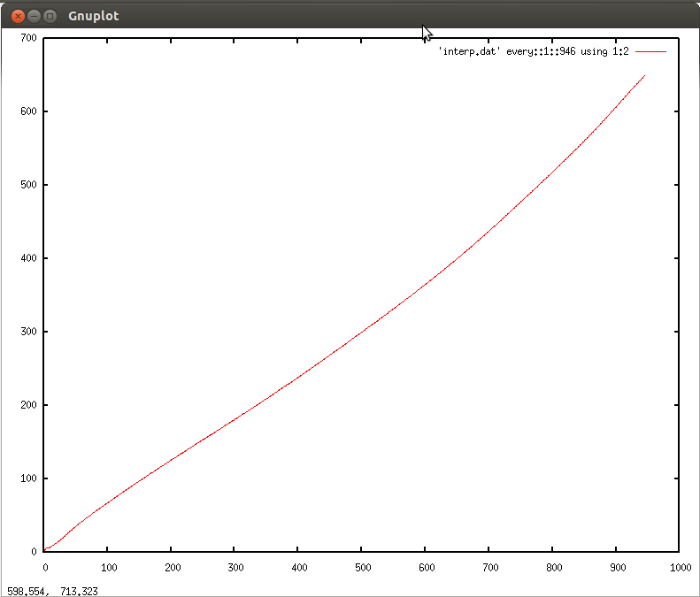
Task: Click the y-axis label 600
Action: pos(28,111)
